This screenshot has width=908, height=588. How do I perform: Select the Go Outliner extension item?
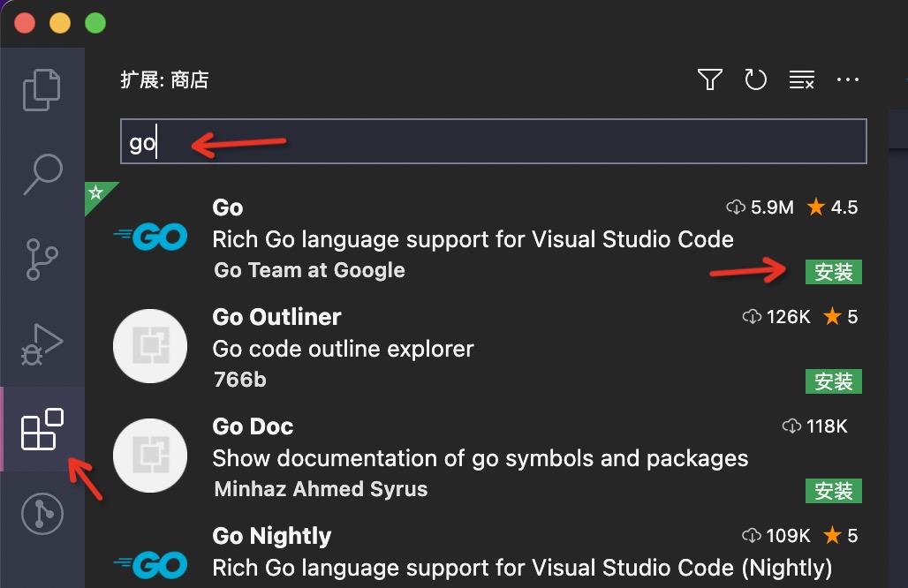click(x=276, y=317)
